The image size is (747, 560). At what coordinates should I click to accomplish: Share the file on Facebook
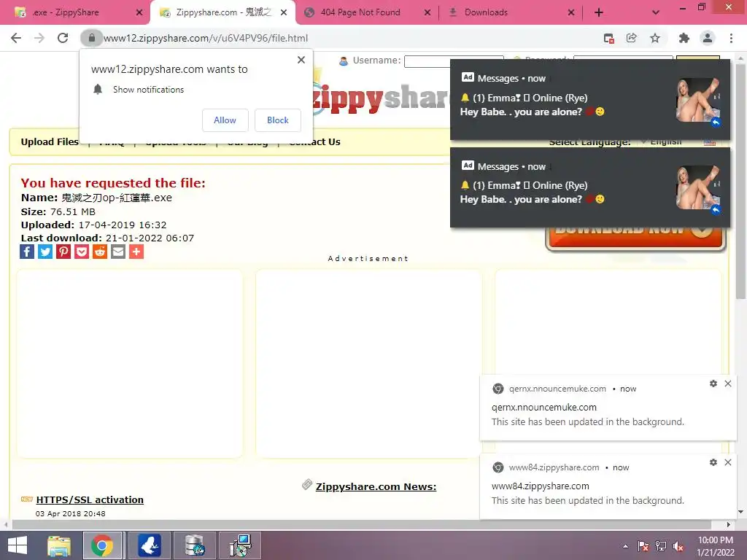[27, 252]
